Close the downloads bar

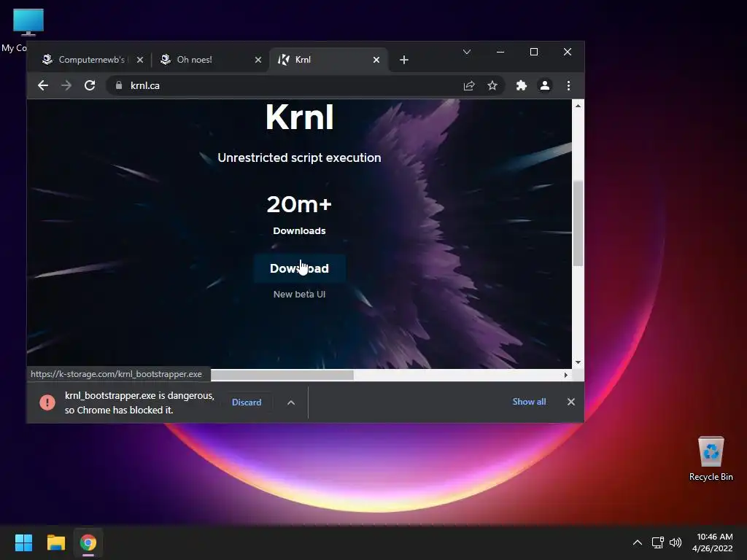click(571, 402)
